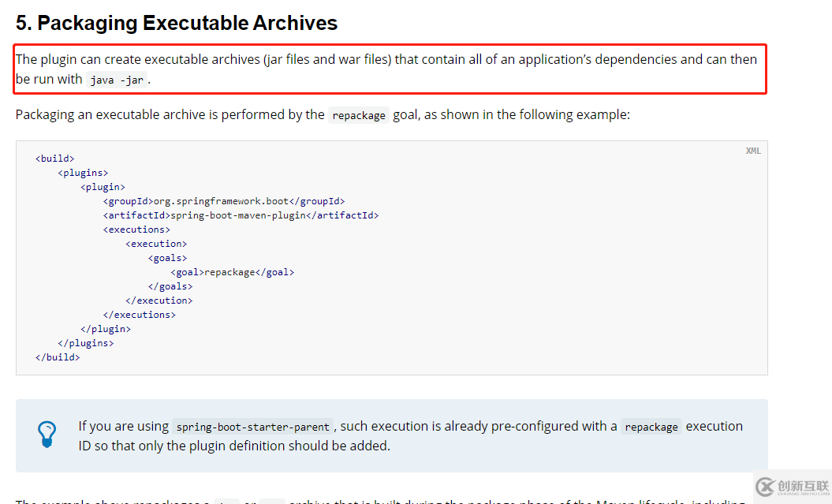Click the groupId line in the XML
The image size is (832, 504).
click(223, 201)
